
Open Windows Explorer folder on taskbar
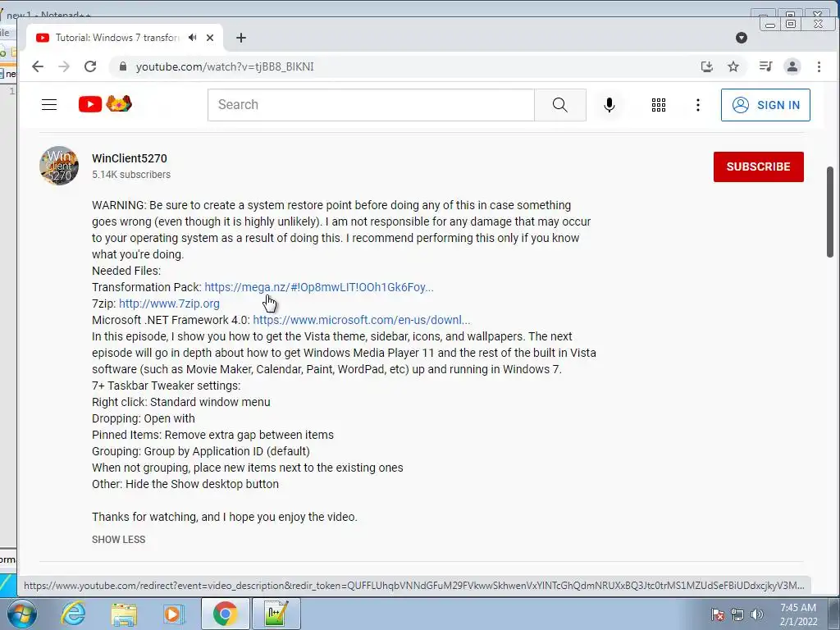click(x=124, y=614)
